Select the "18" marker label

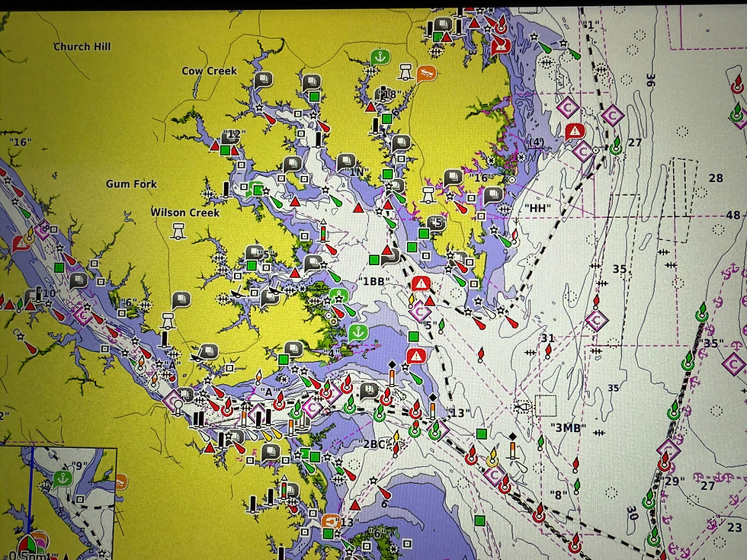click(389, 94)
